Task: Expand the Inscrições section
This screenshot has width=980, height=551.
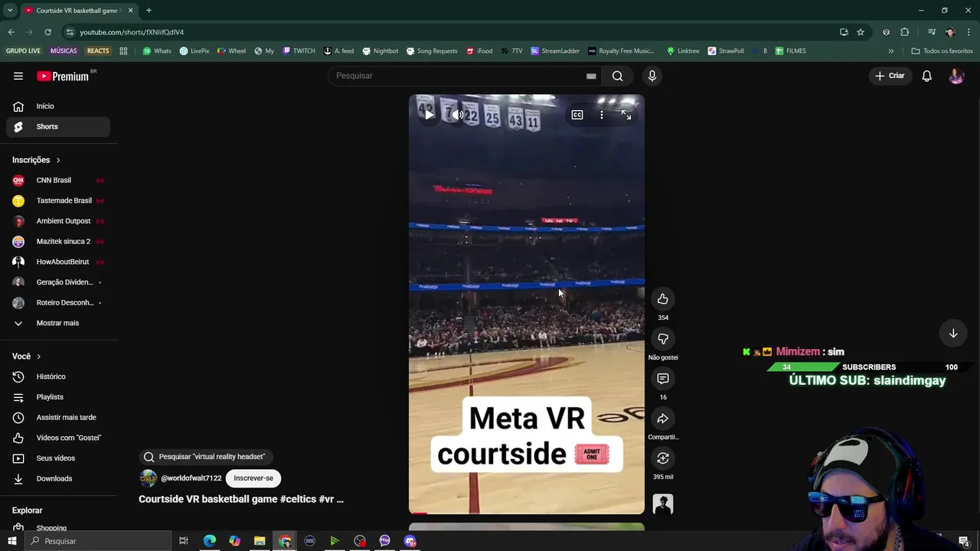Action: [36, 160]
